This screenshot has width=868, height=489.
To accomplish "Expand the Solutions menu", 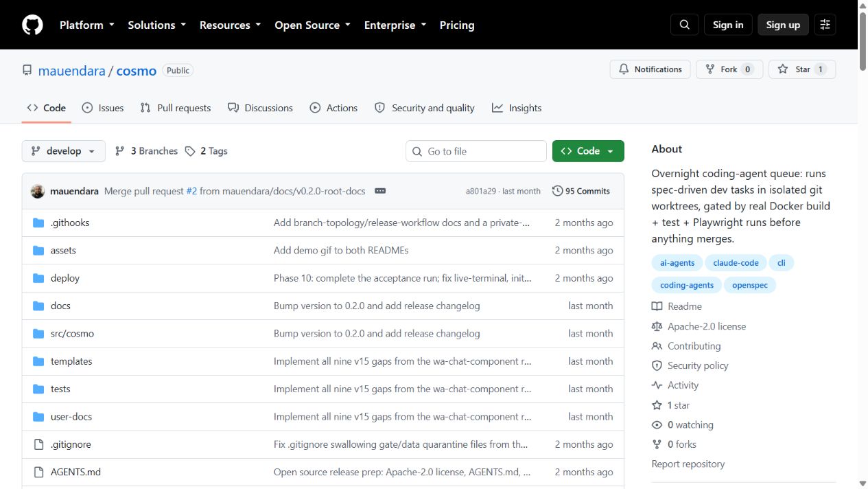I will click(x=156, y=25).
